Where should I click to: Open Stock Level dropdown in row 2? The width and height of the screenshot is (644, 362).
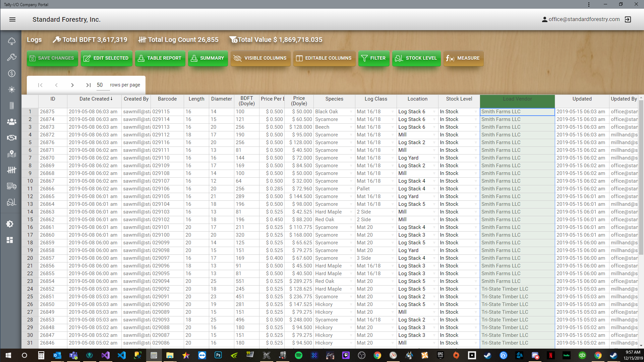(476, 120)
